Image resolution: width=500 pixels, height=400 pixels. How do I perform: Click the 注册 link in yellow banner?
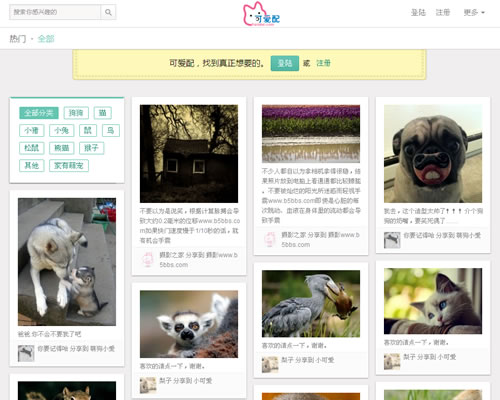(323, 63)
